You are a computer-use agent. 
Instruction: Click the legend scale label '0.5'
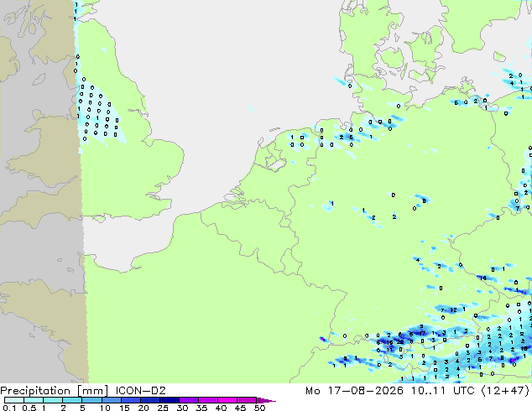(x=29, y=408)
